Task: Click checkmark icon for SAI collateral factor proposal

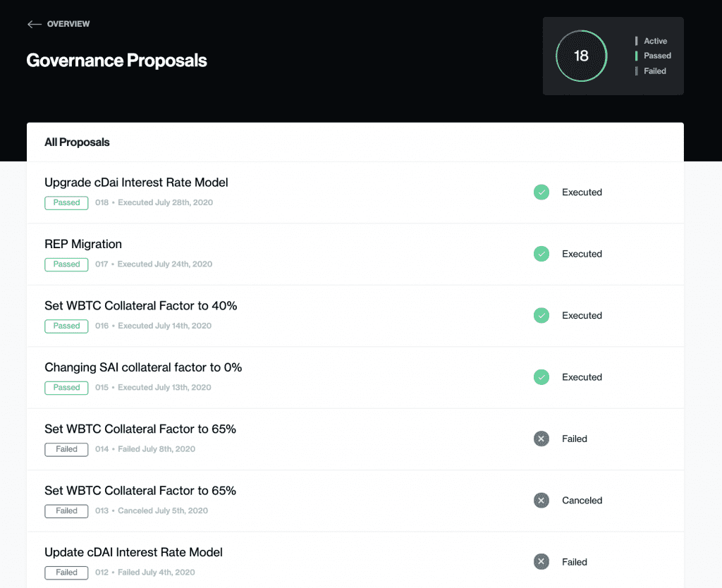Action: tap(541, 377)
